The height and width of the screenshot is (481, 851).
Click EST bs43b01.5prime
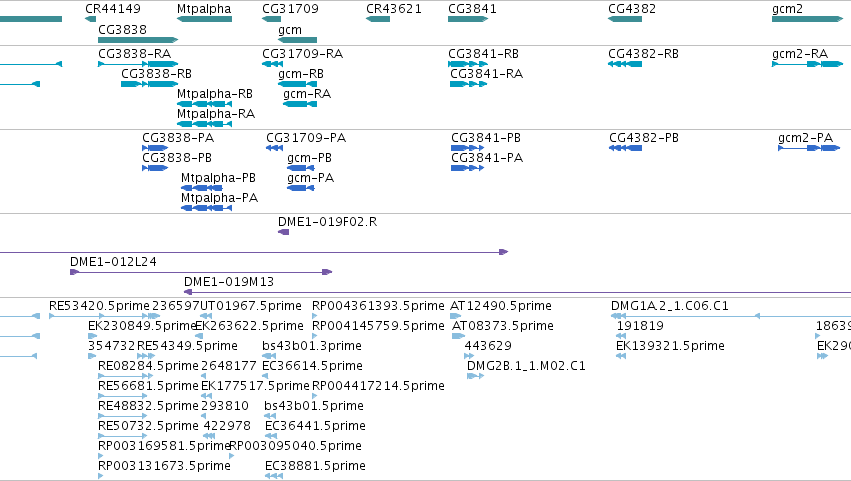click(x=314, y=407)
